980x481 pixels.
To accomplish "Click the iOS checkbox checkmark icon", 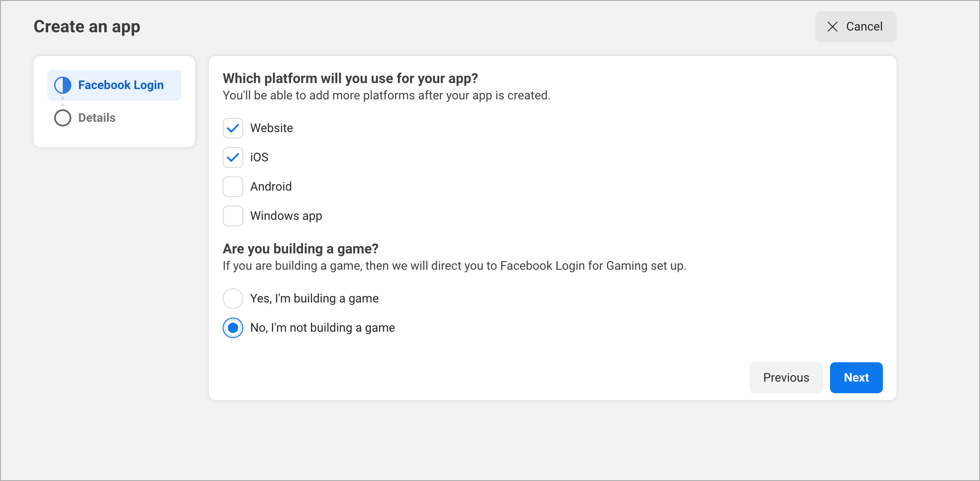I will point(233,157).
